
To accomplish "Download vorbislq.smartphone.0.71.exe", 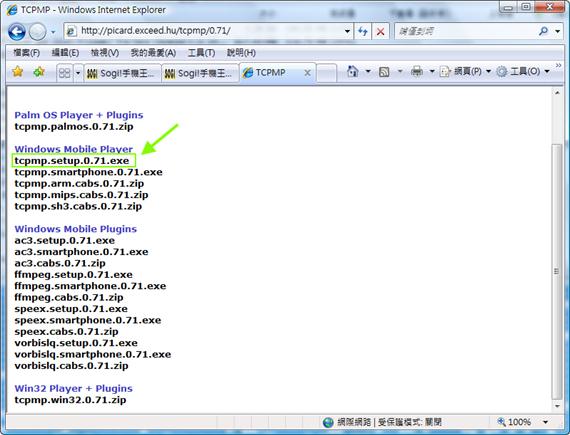I will [93, 354].
